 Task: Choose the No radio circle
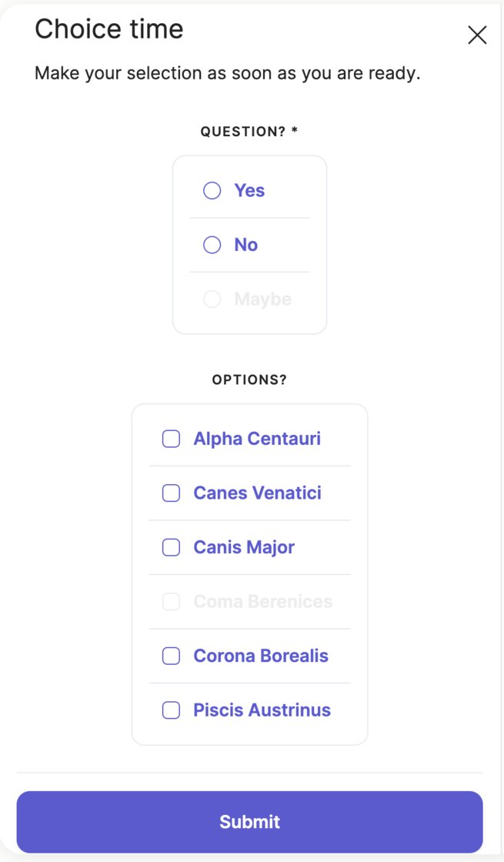point(212,245)
